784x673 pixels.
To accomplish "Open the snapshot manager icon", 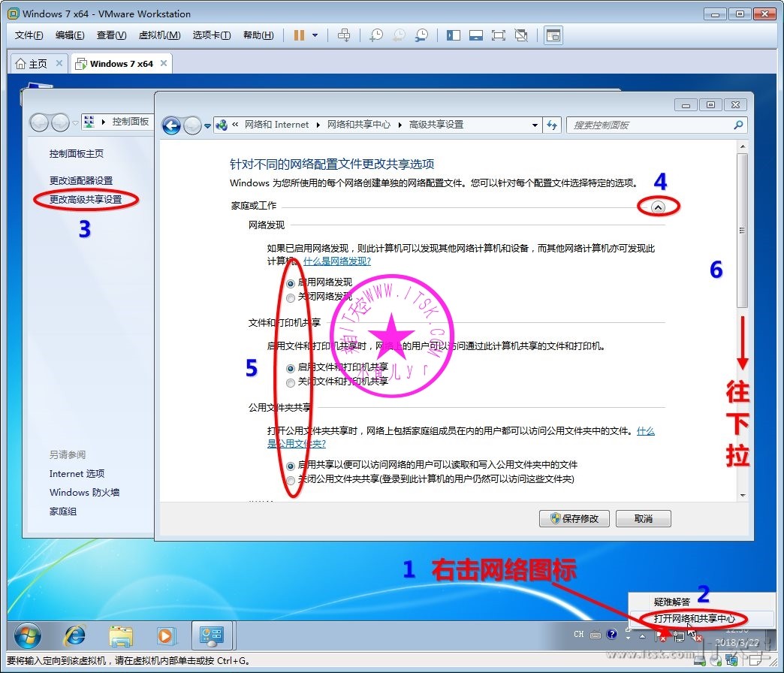I will tap(422, 35).
